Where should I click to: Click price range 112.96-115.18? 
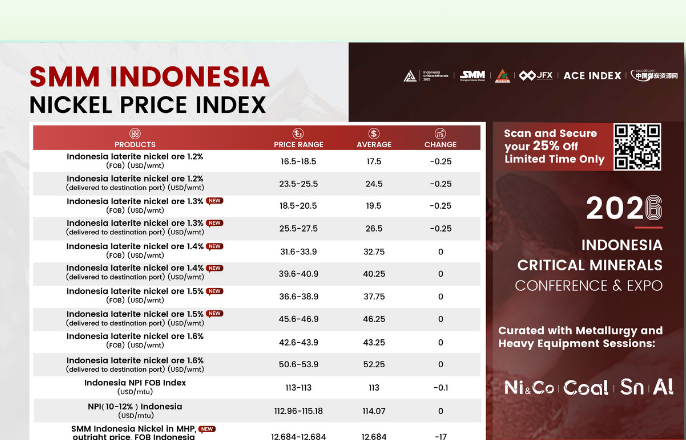[298, 412]
